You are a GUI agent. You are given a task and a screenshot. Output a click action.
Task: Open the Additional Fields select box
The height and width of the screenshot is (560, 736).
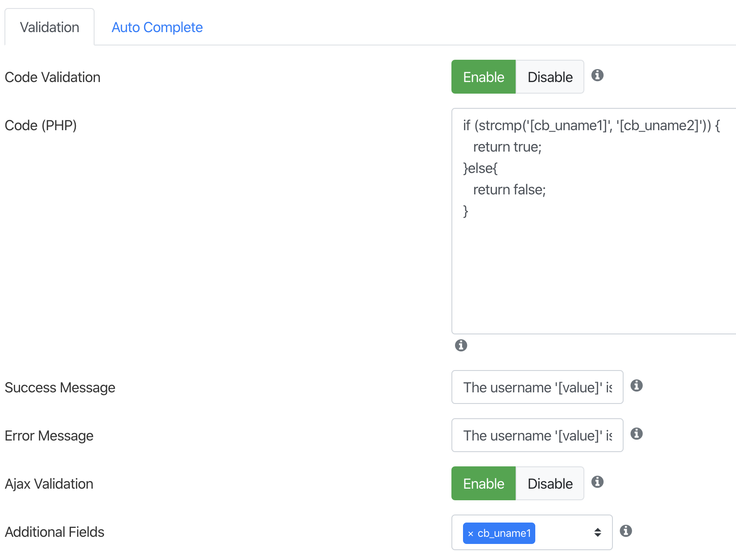532,532
